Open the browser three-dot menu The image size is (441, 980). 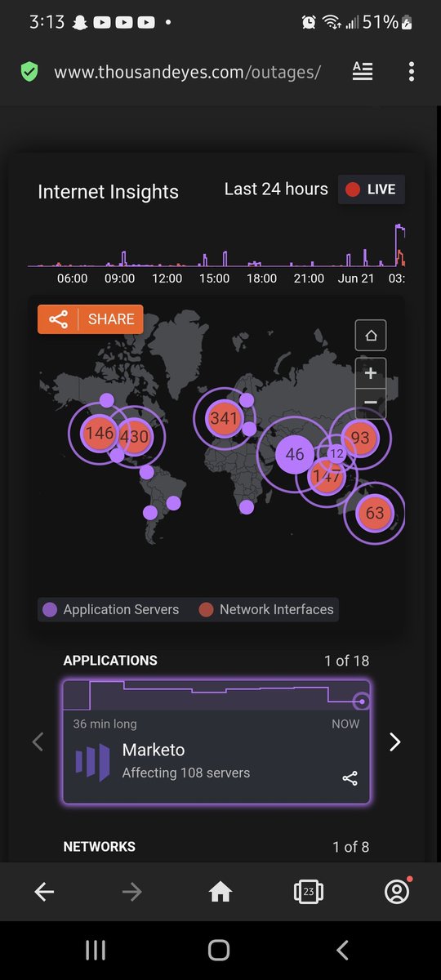click(411, 72)
